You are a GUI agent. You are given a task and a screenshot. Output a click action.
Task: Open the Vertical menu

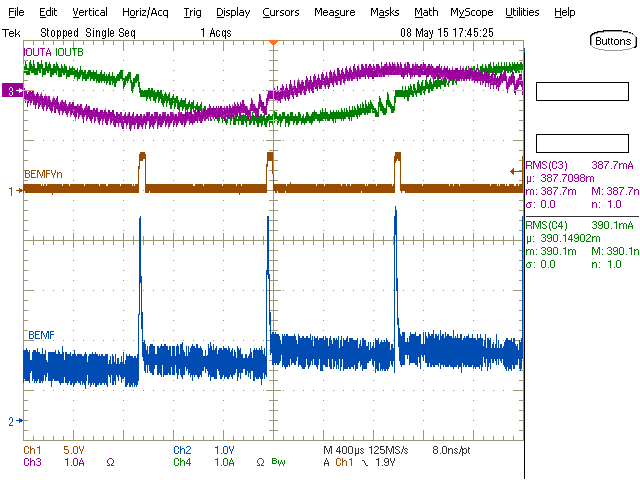[x=90, y=12]
